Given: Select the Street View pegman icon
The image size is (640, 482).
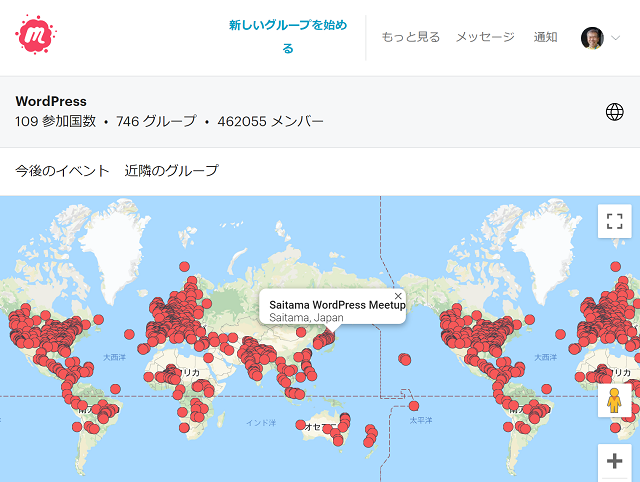Looking at the screenshot, I should [x=614, y=400].
